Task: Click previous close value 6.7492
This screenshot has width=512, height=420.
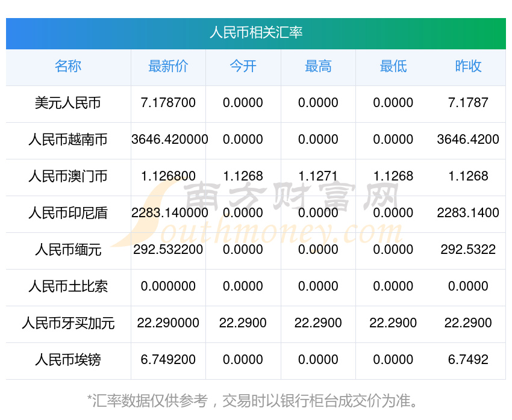Action: pyautogui.click(x=468, y=359)
